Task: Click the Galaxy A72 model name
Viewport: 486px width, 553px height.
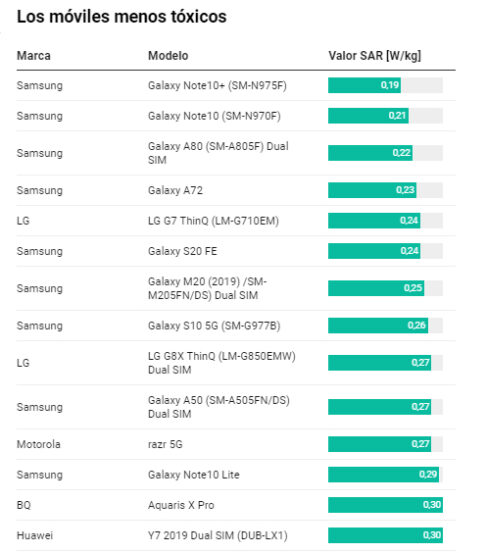Action: pyautogui.click(x=175, y=190)
